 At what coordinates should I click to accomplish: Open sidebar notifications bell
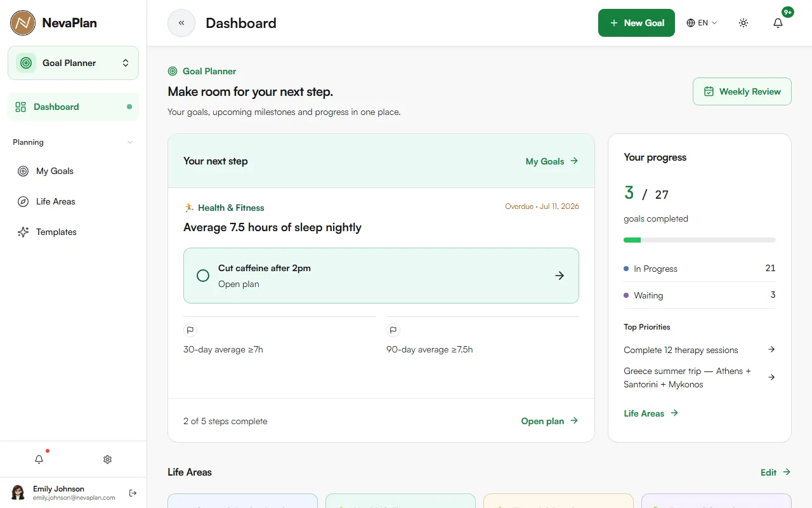click(39, 459)
